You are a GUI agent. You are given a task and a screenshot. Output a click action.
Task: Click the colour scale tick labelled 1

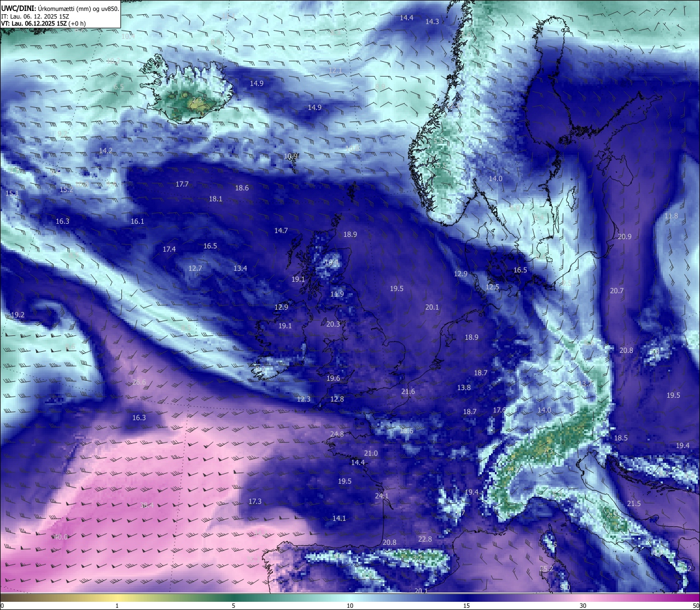(x=117, y=606)
